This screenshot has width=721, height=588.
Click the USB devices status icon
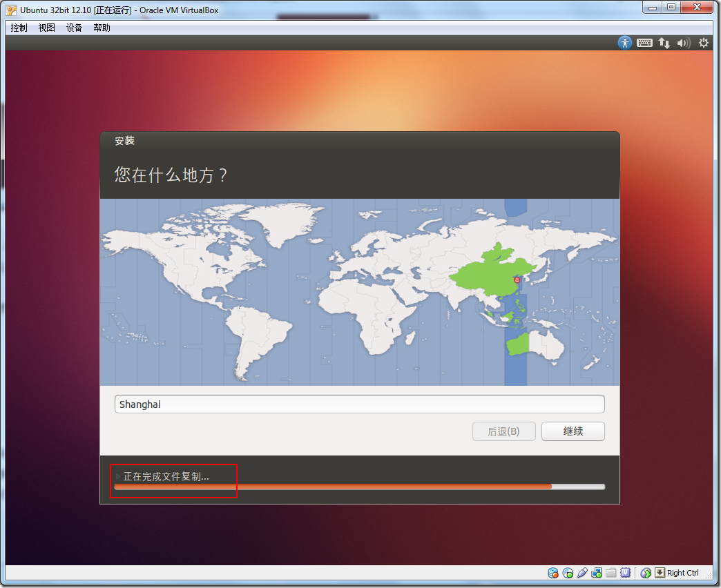point(582,573)
